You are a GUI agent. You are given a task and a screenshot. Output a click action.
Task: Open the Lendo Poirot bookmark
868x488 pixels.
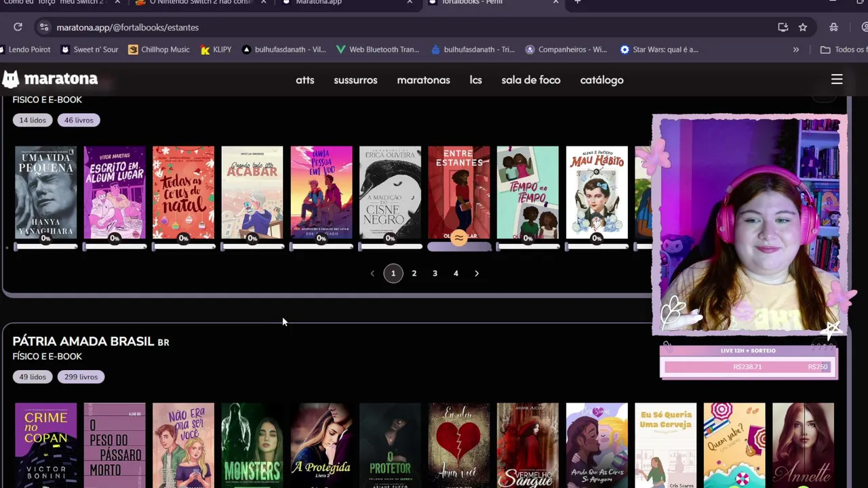tap(25, 49)
